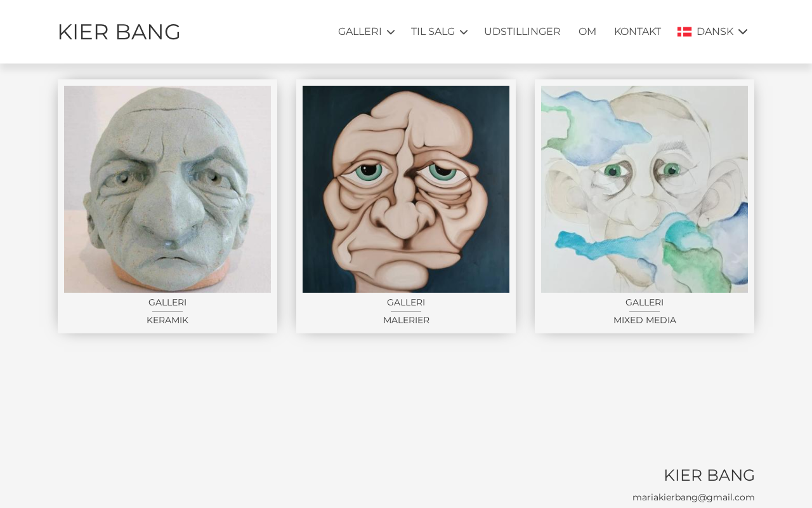Open the Dansk language dropdown arrow
The width and height of the screenshot is (812, 508).
tap(743, 32)
